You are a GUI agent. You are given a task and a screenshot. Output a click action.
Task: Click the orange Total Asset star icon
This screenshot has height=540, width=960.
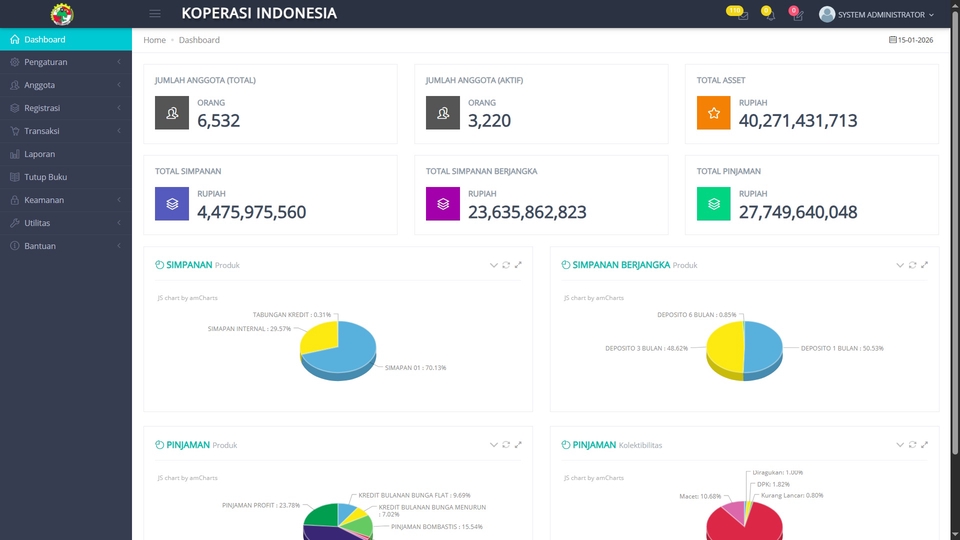coord(714,113)
